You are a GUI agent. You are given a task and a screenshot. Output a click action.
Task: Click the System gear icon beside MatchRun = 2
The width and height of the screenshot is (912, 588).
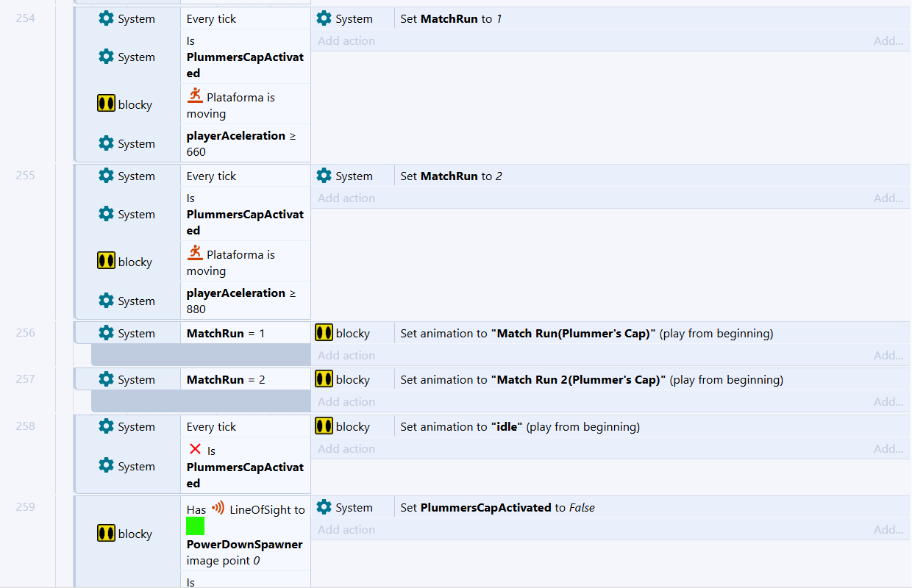coord(107,379)
